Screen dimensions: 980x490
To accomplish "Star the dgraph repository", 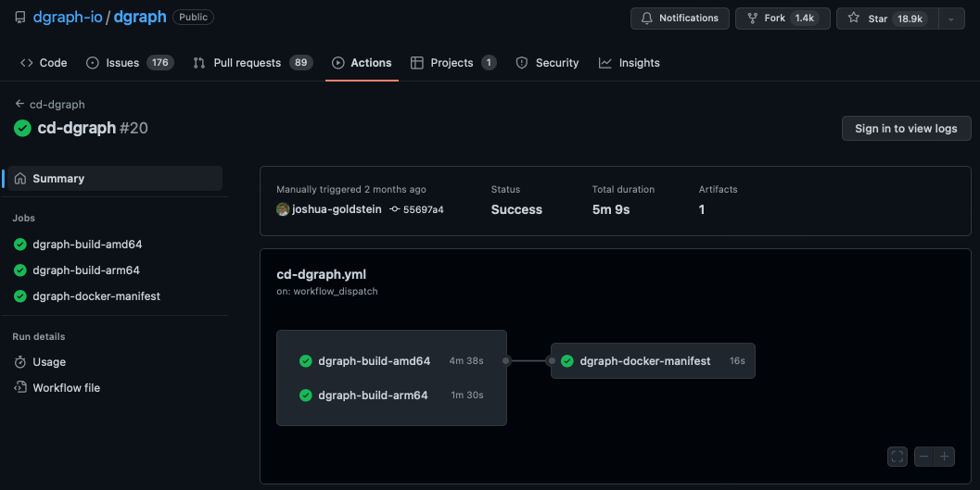I will coord(887,19).
